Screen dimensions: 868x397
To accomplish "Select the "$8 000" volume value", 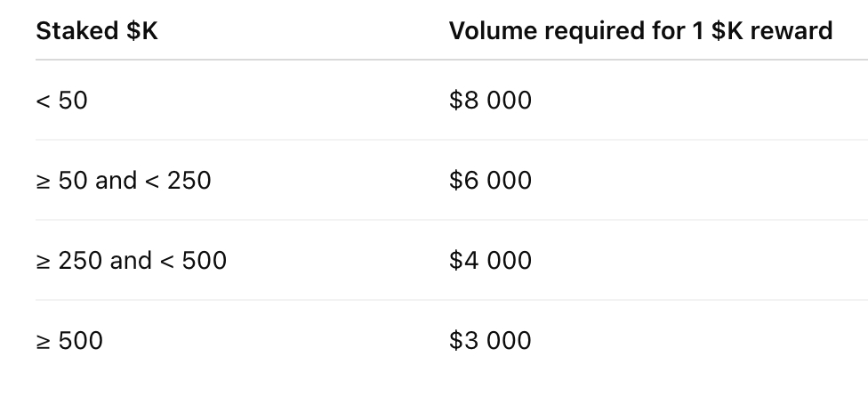I will coord(490,101).
